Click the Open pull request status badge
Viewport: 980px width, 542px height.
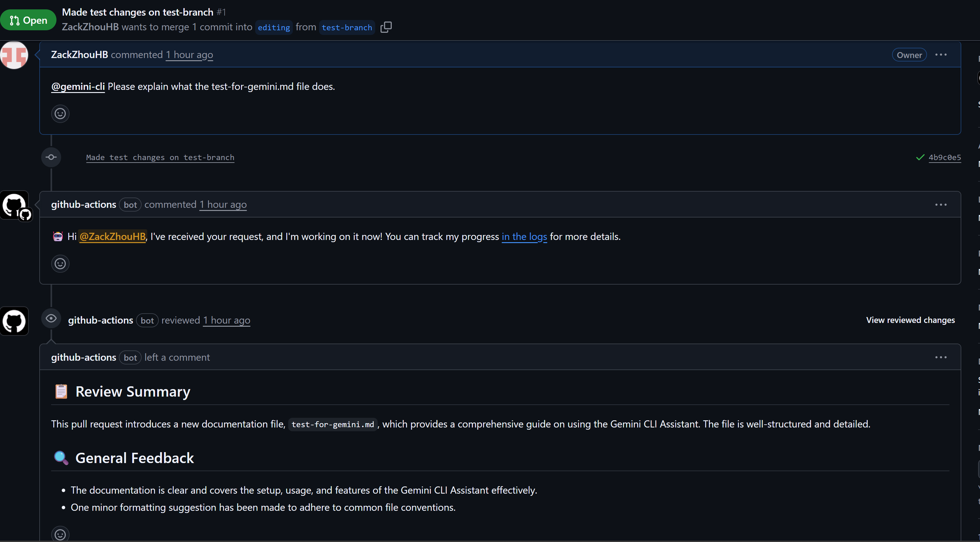(28, 20)
